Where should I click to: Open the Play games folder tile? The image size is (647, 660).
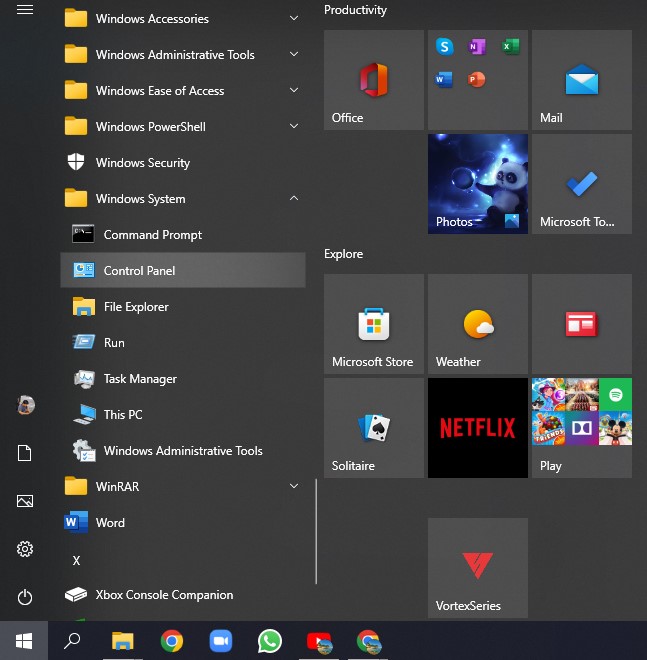pos(582,428)
